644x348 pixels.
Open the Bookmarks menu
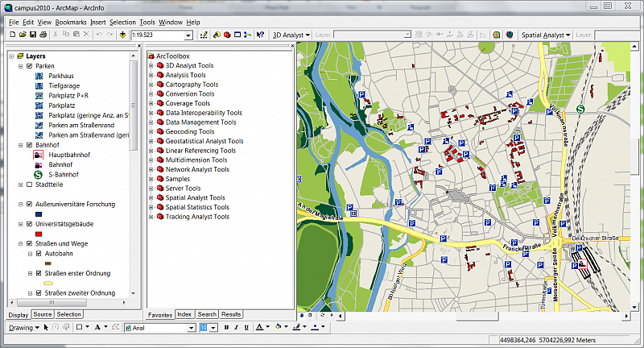coord(71,23)
